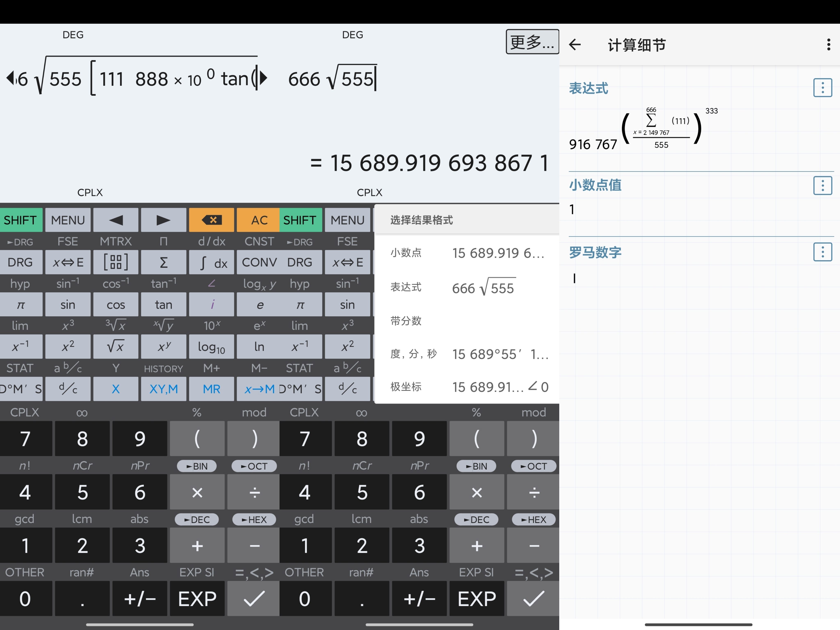This screenshot has width=840, height=630.
Task: Tap the purple imaginary i key
Action: pyautogui.click(x=211, y=304)
